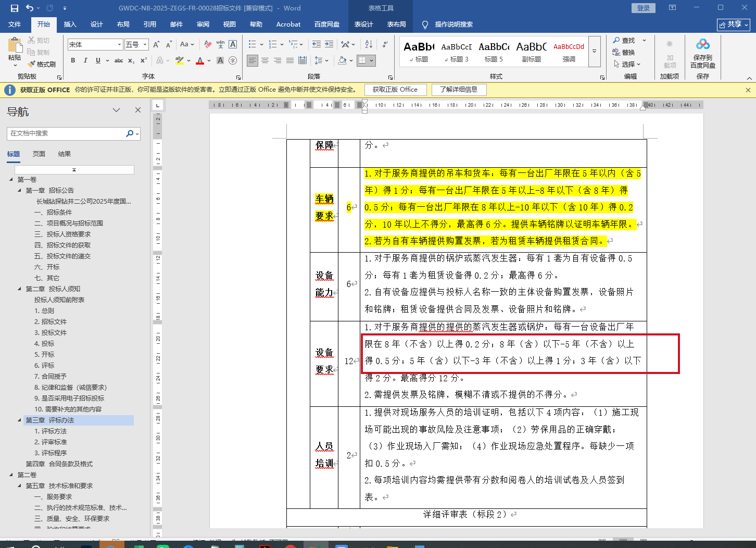The height and width of the screenshot is (548, 756).
Task: Activate the Format Painter (格式刷) tool
Action: coord(42,64)
